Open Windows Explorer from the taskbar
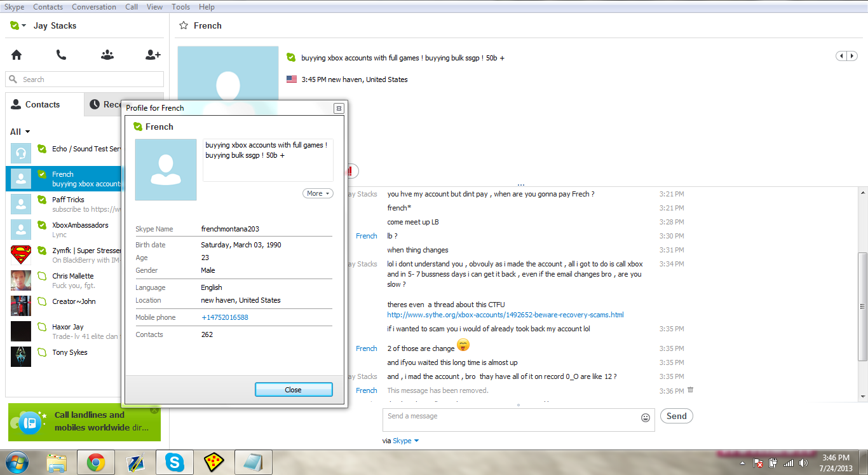Screen dimensions: 868x475 coord(57,462)
